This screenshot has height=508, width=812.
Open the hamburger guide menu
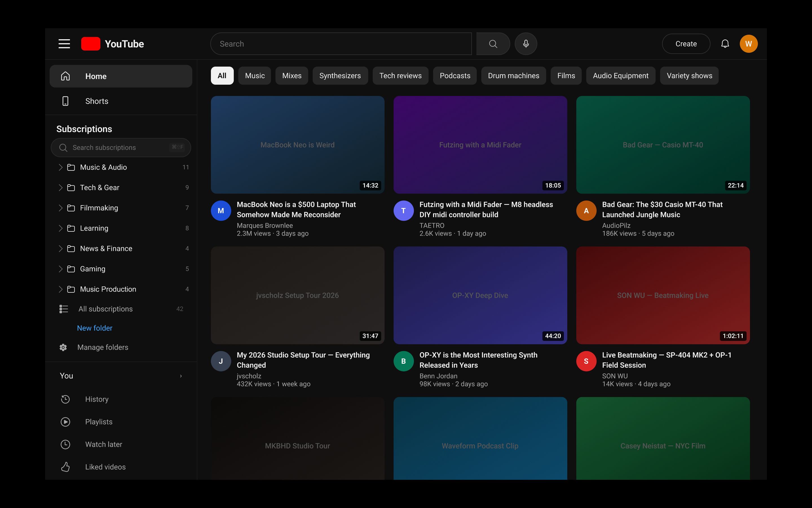pos(64,44)
